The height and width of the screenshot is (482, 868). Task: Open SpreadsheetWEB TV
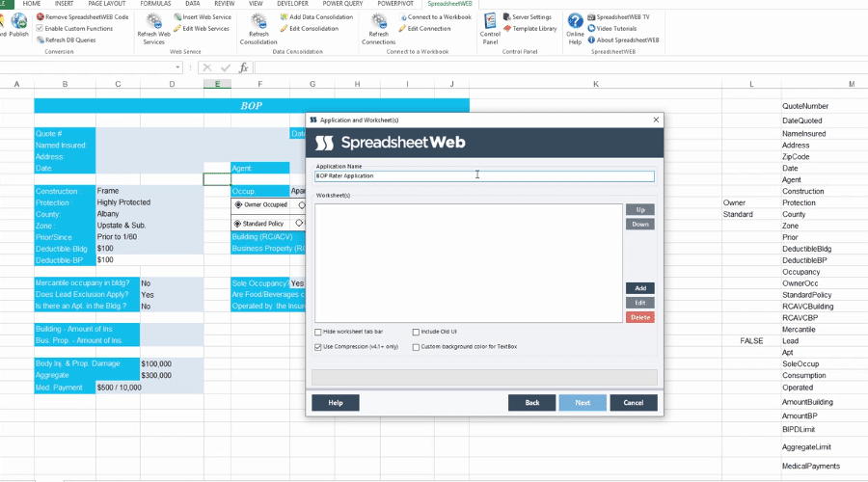[618, 17]
